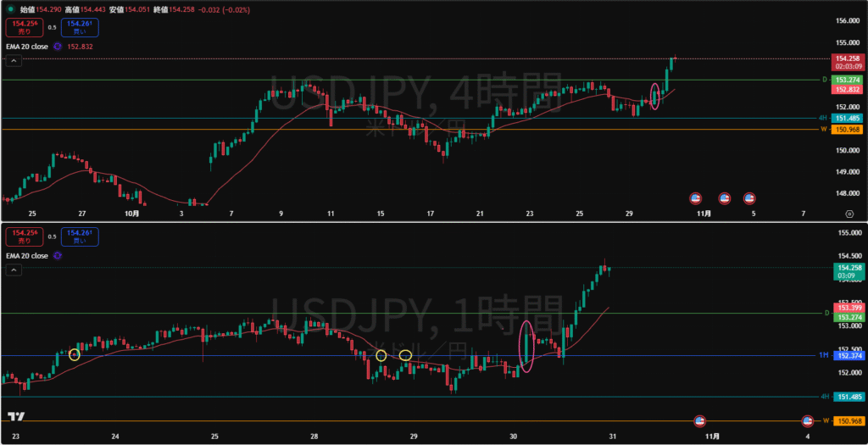
Task: Click the buy (買い) button in the 1-hour chart
Action: coord(81,236)
